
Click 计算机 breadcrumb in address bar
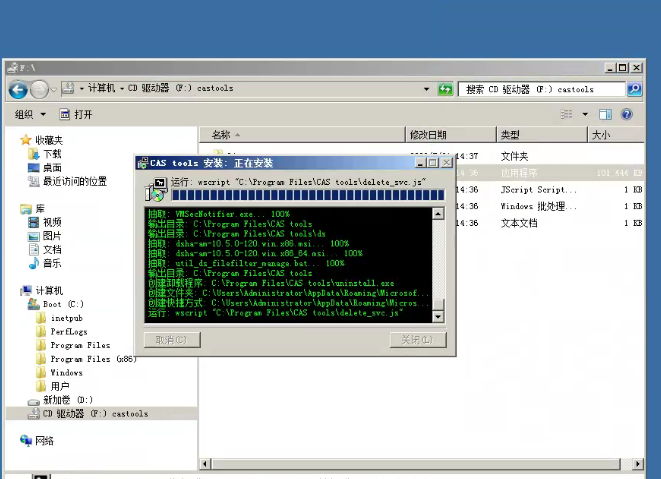click(x=101, y=88)
